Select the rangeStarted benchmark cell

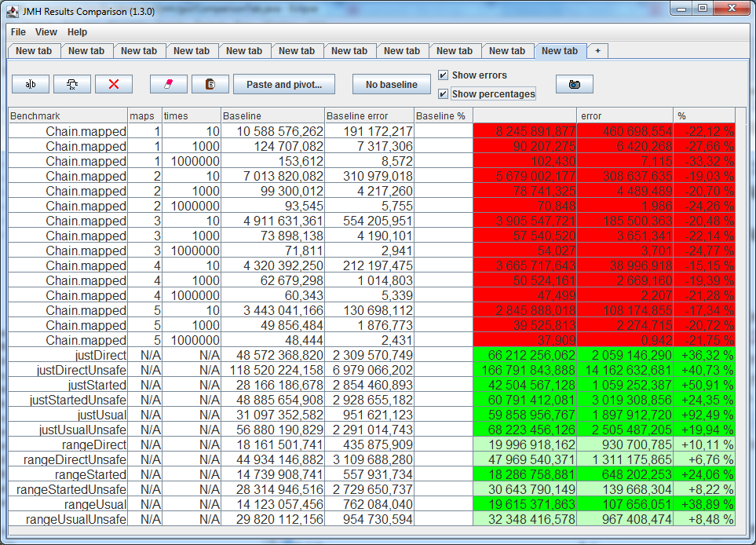pyautogui.click(x=68, y=474)
